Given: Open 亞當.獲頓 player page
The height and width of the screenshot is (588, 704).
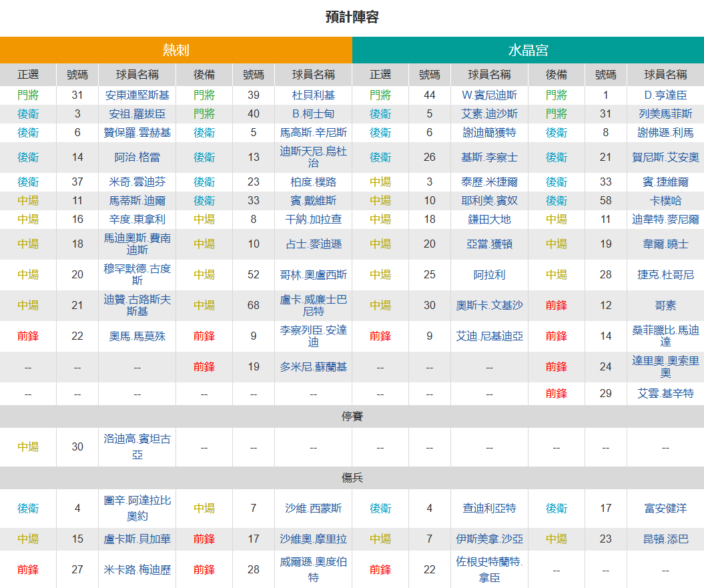Looking at the screenshot, I should [x=489, y=244].
